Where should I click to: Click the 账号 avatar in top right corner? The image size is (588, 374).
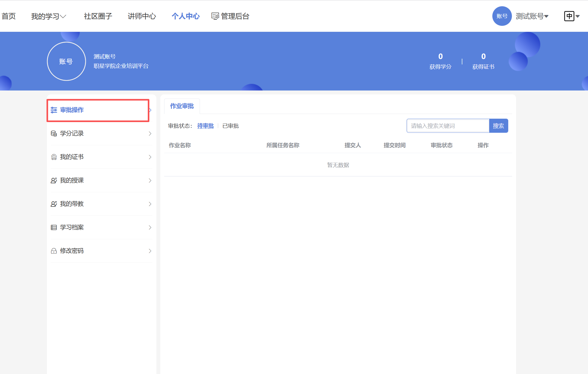(502, 16)
